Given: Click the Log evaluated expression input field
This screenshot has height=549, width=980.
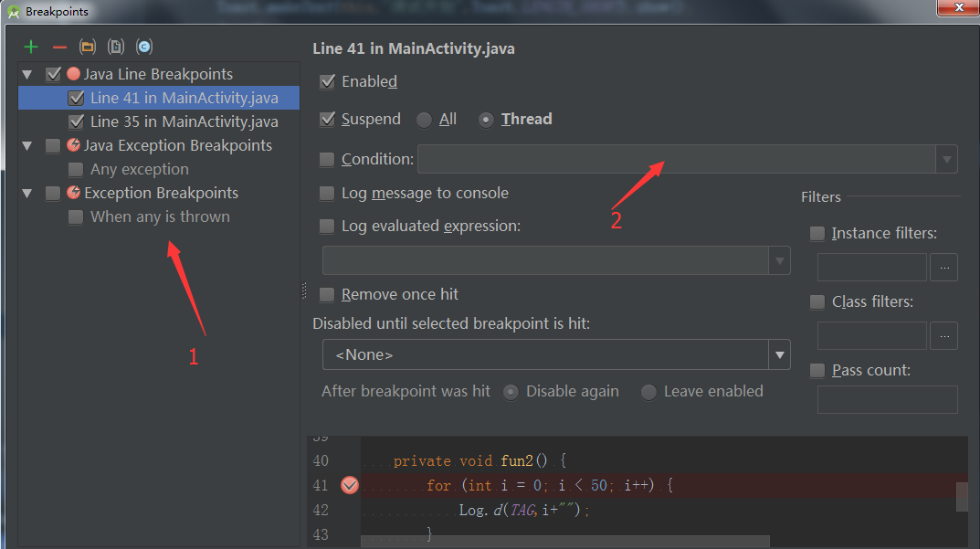Looking at the screenshot, I should 545,260.
